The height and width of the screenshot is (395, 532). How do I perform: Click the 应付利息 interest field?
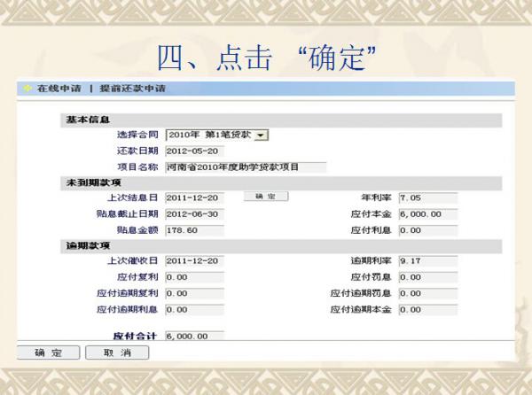point(427,230)
